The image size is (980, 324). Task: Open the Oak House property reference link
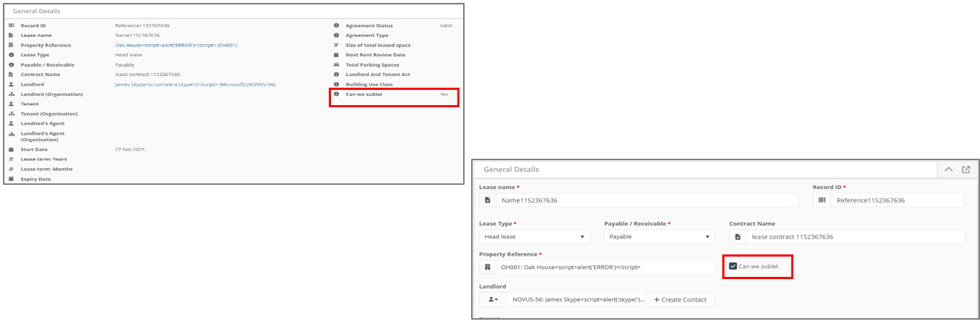[x=176, y=45]
